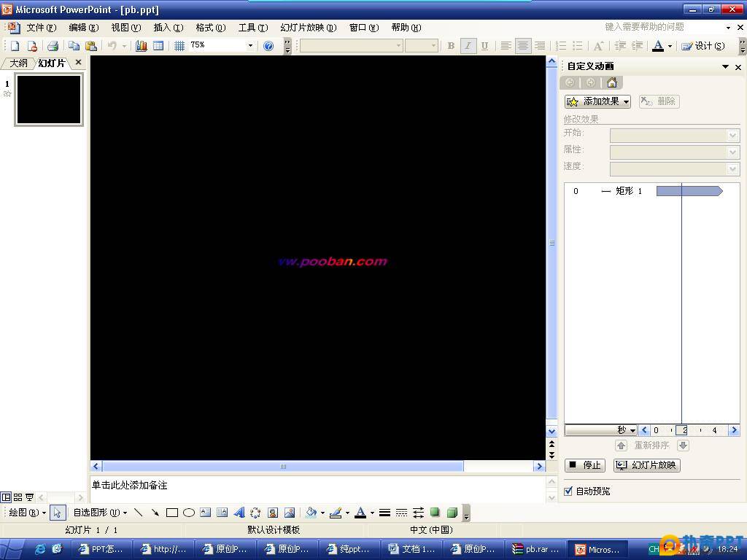Open the 插入 menu

[x=169, y=28]
